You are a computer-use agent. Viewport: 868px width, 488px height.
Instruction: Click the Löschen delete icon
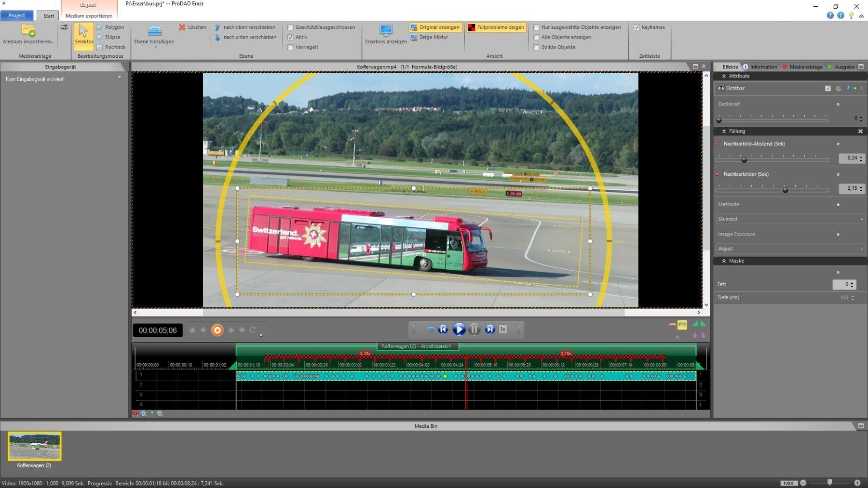(182, 27)
